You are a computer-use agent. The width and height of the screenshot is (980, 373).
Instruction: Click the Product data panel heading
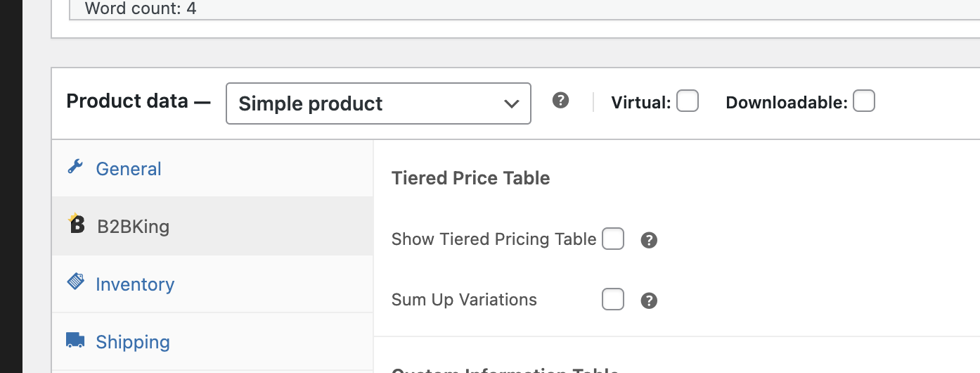pyautogui.click(x=138, y=101)
